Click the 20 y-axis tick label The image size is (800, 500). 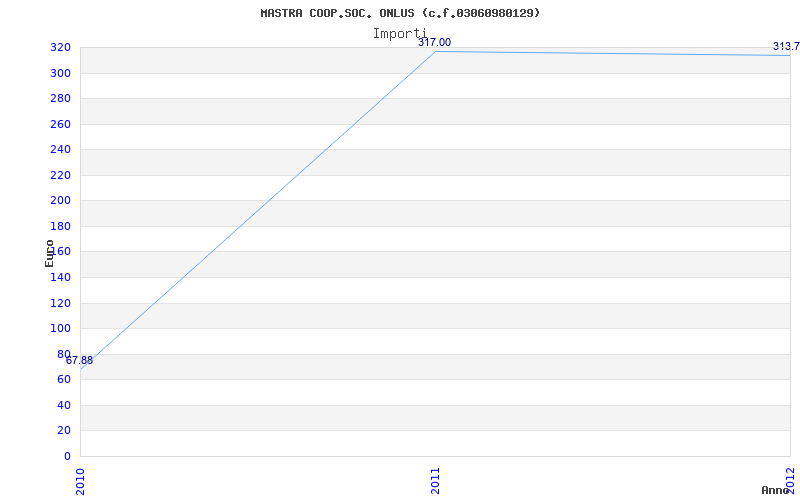[64, 431]
